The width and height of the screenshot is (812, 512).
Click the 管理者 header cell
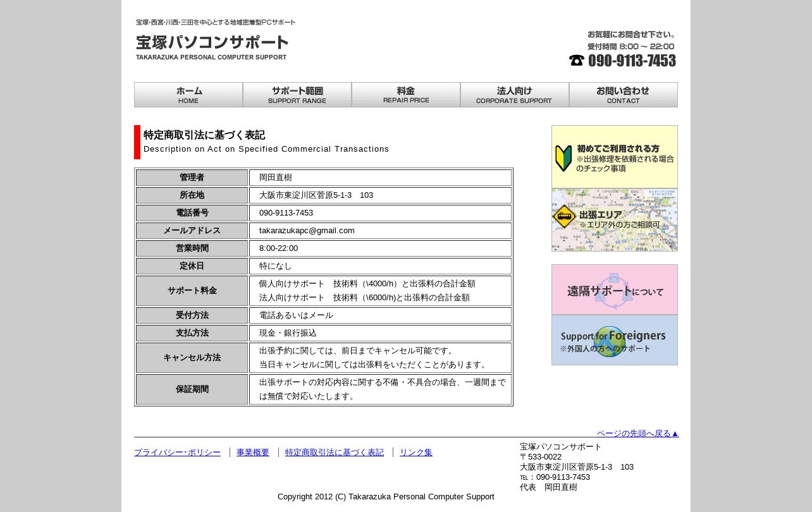[192, 178]
